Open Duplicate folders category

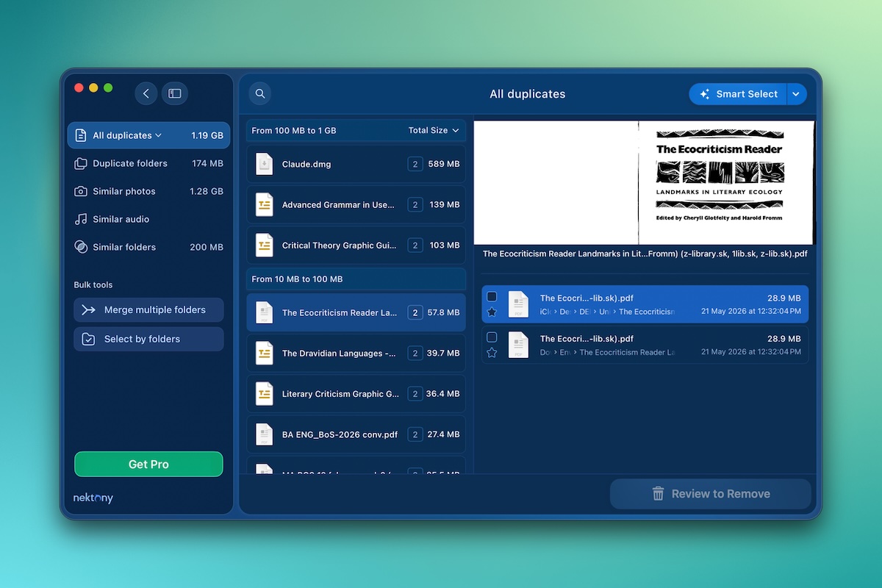148,163
